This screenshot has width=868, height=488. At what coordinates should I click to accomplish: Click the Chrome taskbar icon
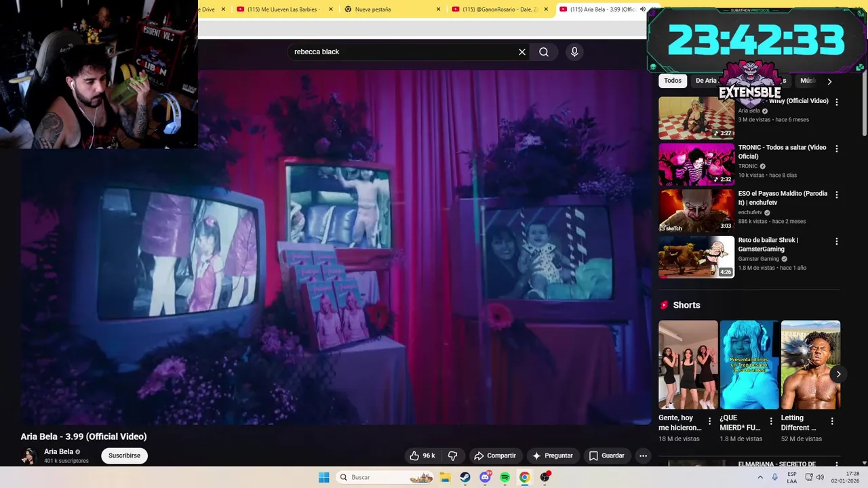(x=524, y=477)
